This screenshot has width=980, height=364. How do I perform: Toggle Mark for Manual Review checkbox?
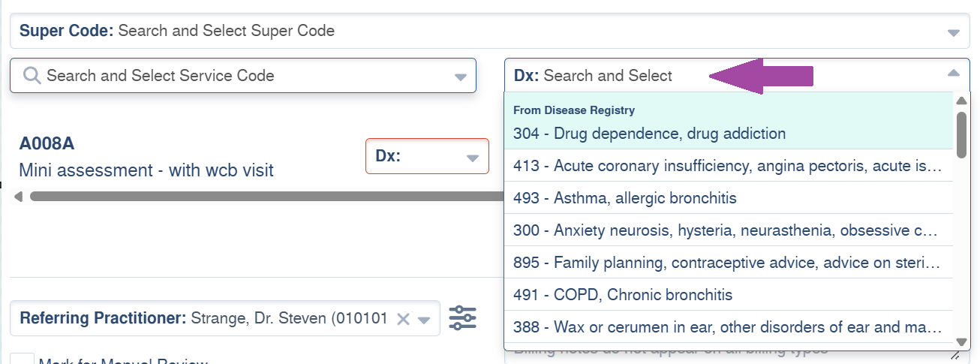pos(26,360)
